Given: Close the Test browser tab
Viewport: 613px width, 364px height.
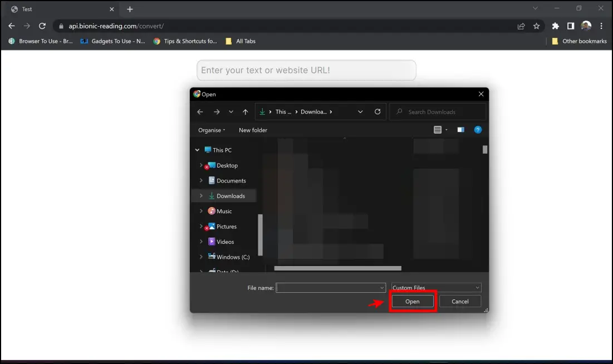Looking at the screenshot, I should point(112,9).
